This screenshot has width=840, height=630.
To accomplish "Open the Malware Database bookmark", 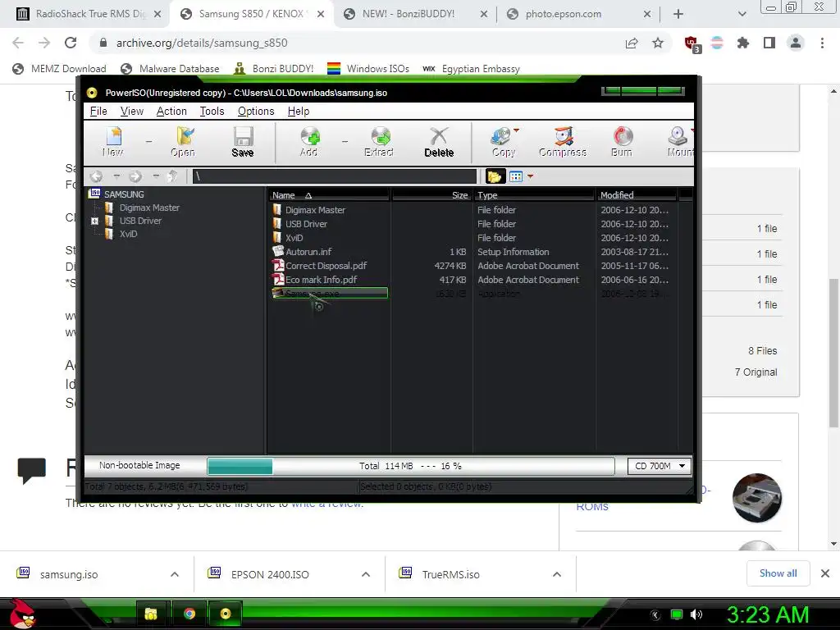I will (x=171, y=69).
